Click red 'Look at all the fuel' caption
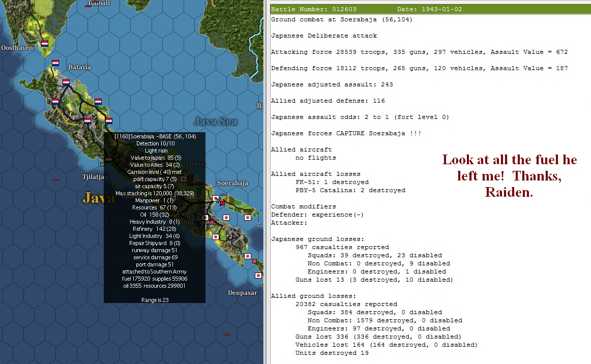Image resolution: width=591 pixels, height=364 pixels. pos(509,176)
